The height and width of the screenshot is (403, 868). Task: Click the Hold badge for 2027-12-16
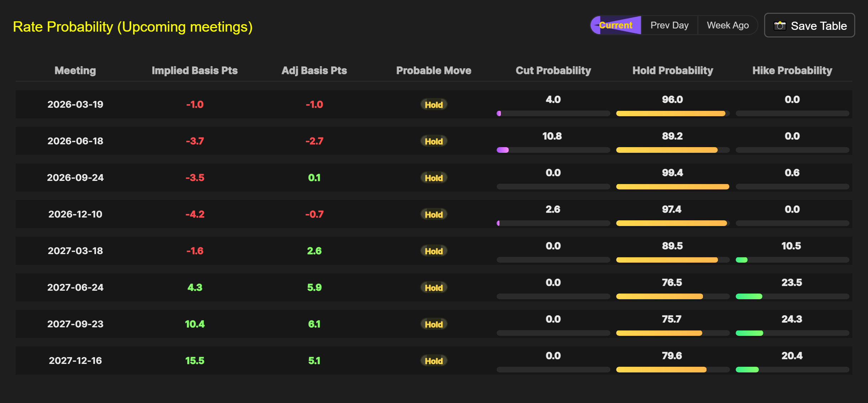[434, 361]
